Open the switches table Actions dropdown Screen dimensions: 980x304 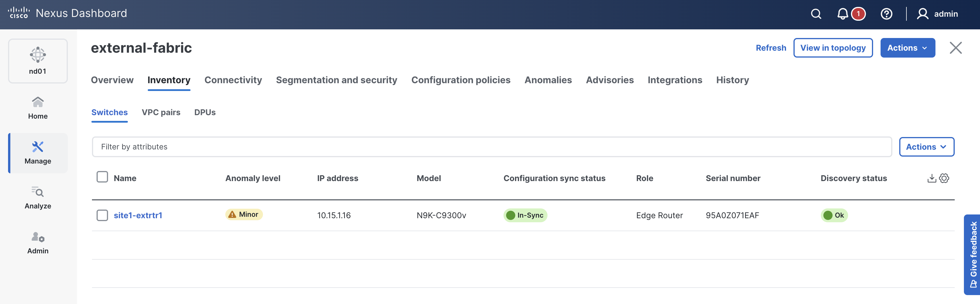click(x=926, y=147)
